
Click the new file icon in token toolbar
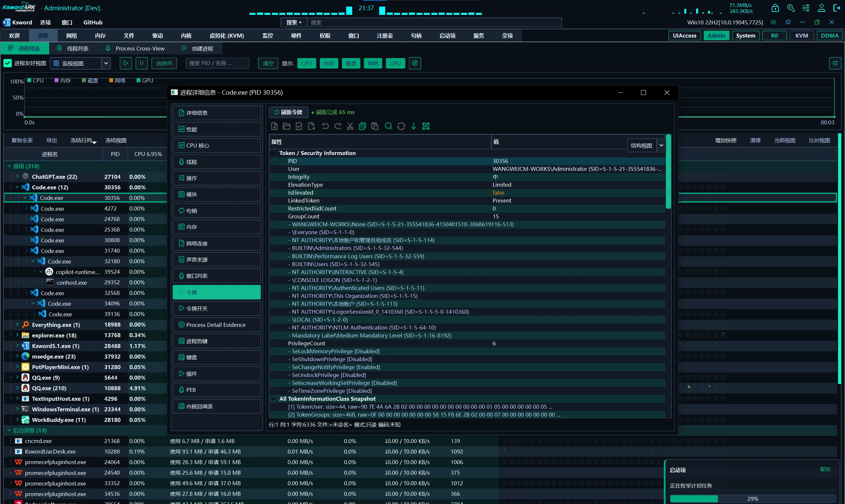tap(274, 126)
